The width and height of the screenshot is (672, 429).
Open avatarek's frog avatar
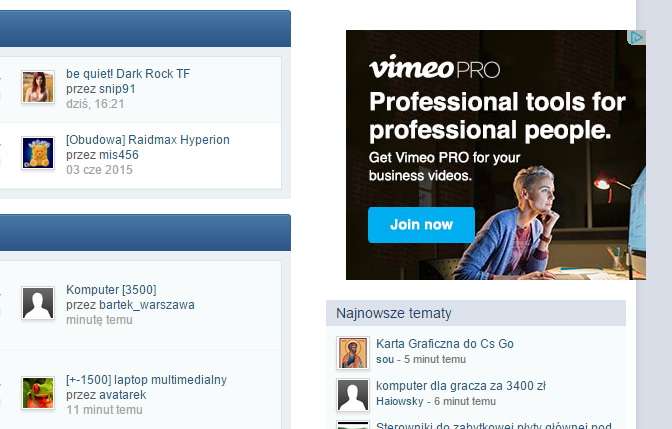tap(37, 393)
